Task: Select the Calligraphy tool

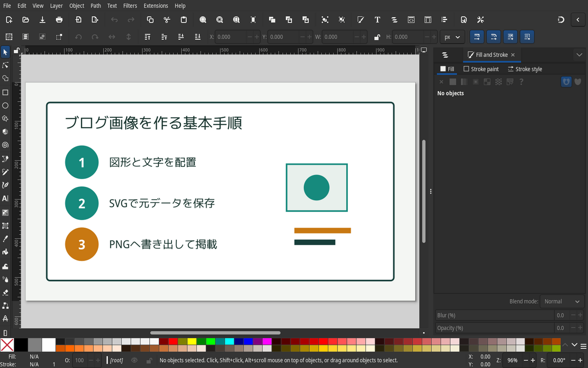Action: tap(5, 185)
